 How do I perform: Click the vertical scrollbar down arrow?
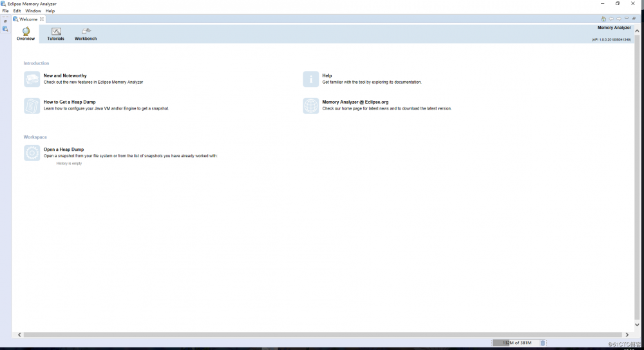[x=637, y=325]
